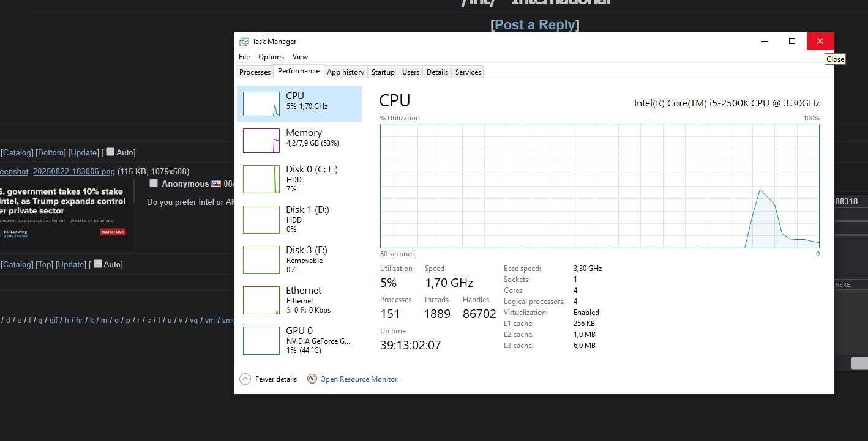
Task: Show Disk 1 (D:) performance
Action: [299, 220]
